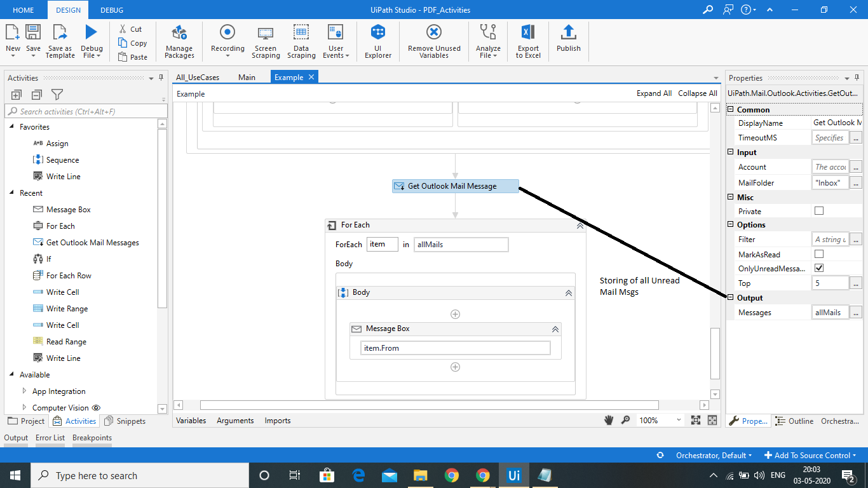Click Expand All link
This screenshot has width=868, height=488.
coord(654,93)
